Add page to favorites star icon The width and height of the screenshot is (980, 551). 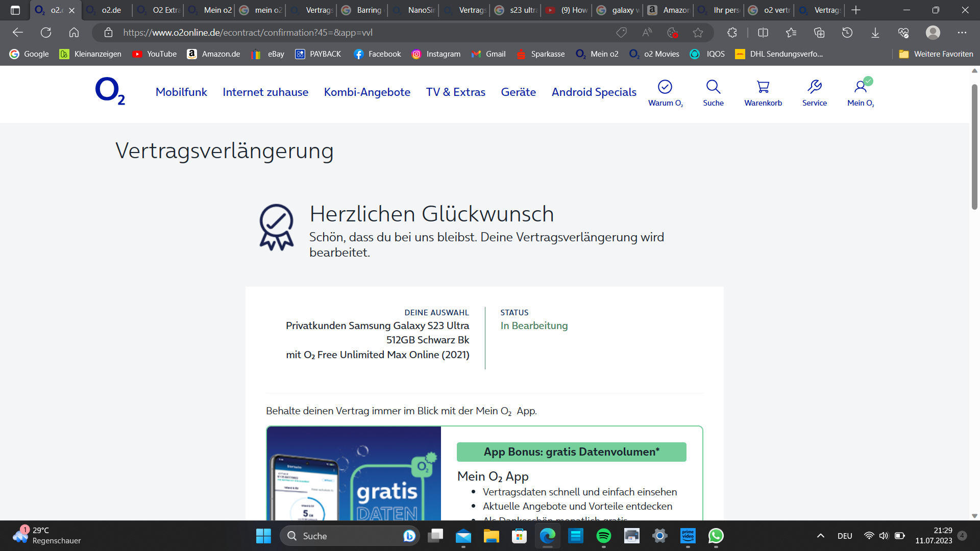click(698, 33)
